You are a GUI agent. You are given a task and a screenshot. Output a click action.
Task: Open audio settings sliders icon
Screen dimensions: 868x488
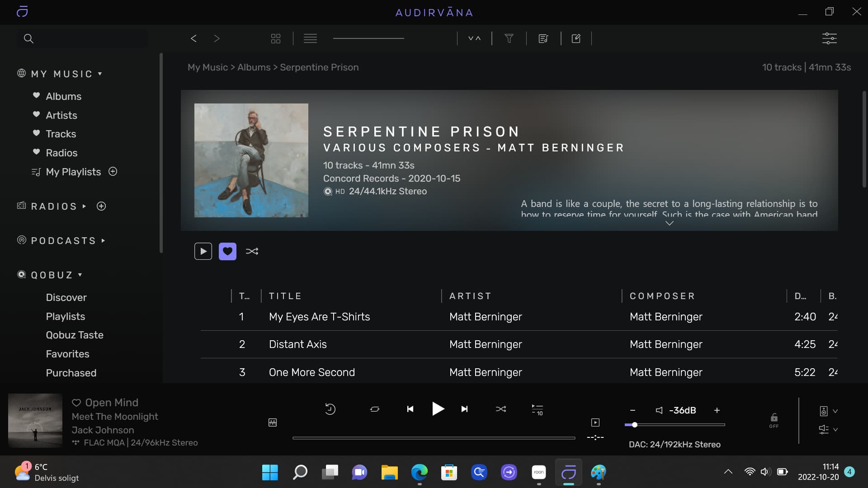click(x=829, y=38)
